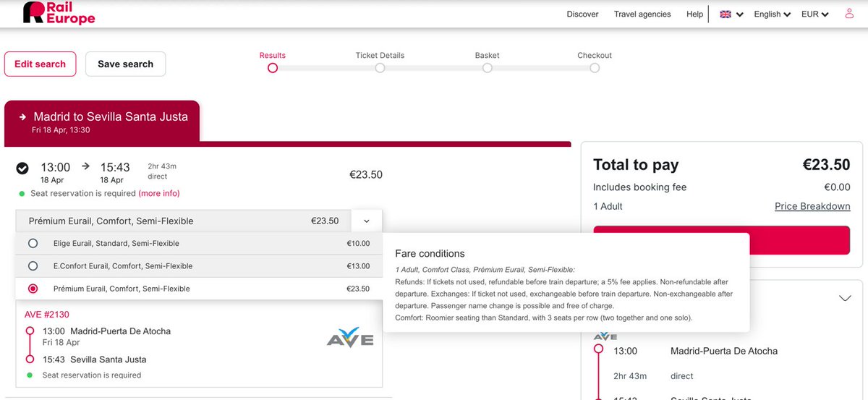868x400 pixels.
Task: Click the Checkout progress circle
Action: coord(595,68)
